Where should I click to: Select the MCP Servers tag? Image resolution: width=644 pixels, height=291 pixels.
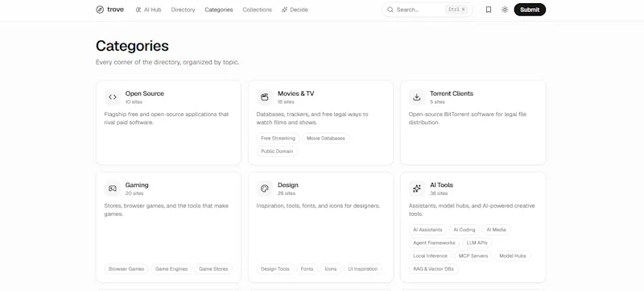473,256
